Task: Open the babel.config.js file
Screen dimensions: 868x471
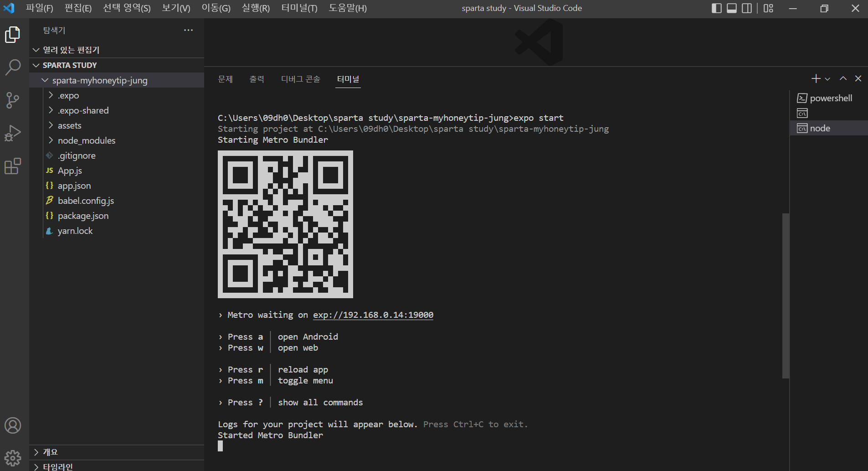Action: tap(117, 201)
